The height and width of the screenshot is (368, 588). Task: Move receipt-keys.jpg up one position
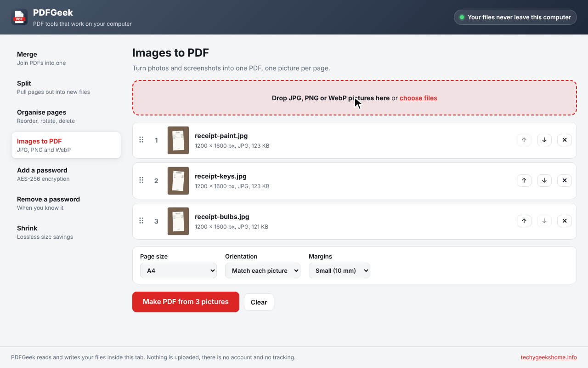tap(524, 181)
